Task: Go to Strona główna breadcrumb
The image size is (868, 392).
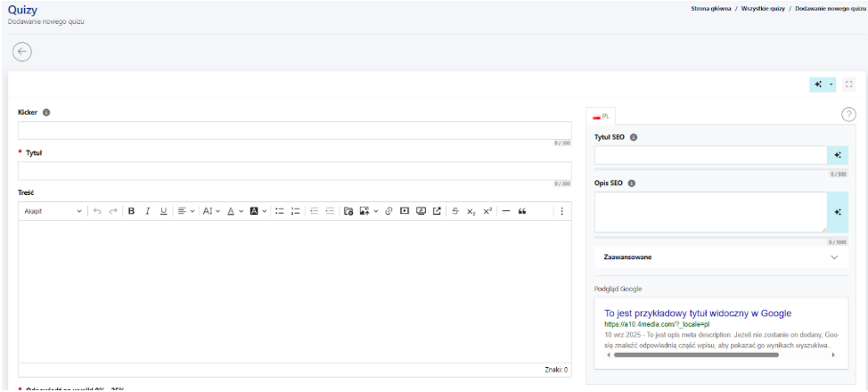Action: (711, 8)
